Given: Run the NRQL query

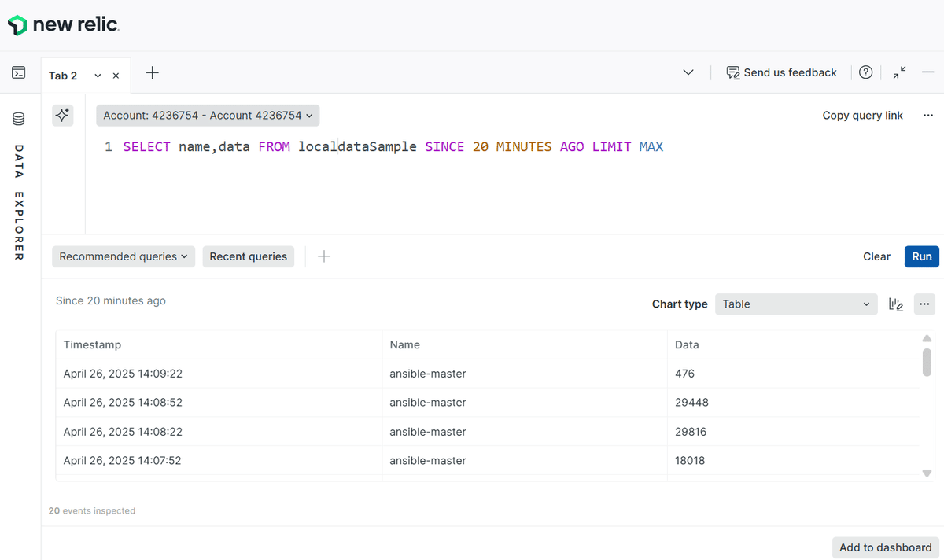Looking at the screenshot, I should (921, 256).
